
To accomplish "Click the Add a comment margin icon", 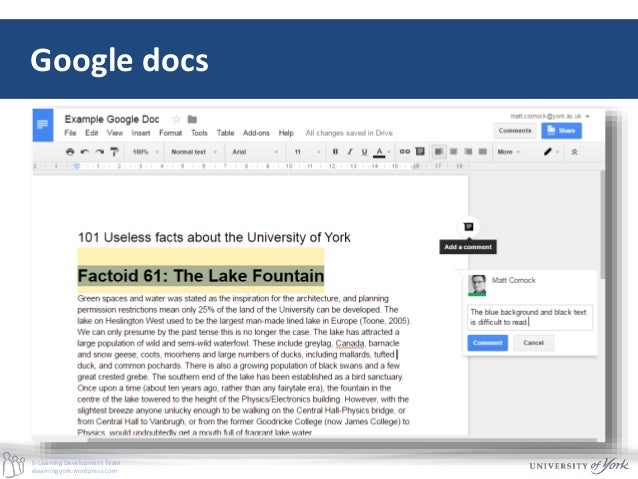I will [x=468, y=227].
